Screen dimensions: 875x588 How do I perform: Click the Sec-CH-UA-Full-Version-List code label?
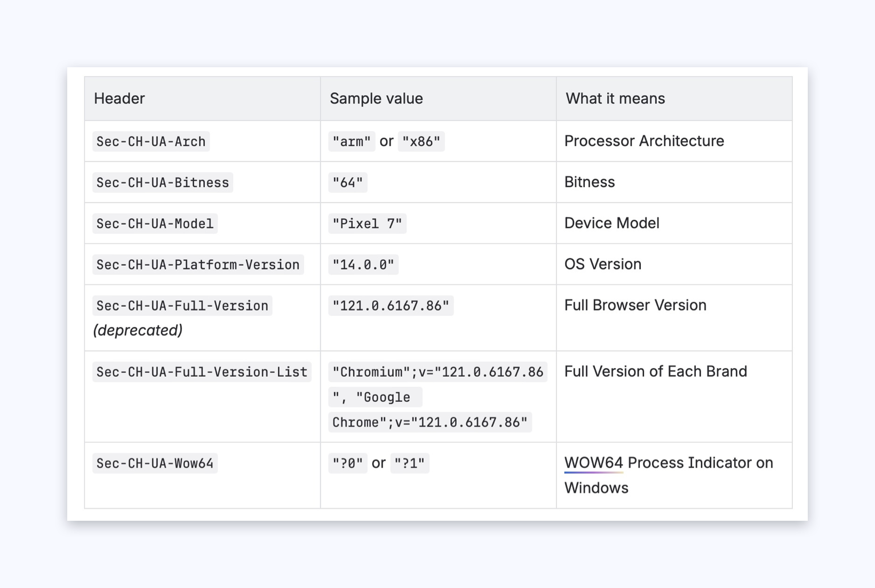click(202, 372)
